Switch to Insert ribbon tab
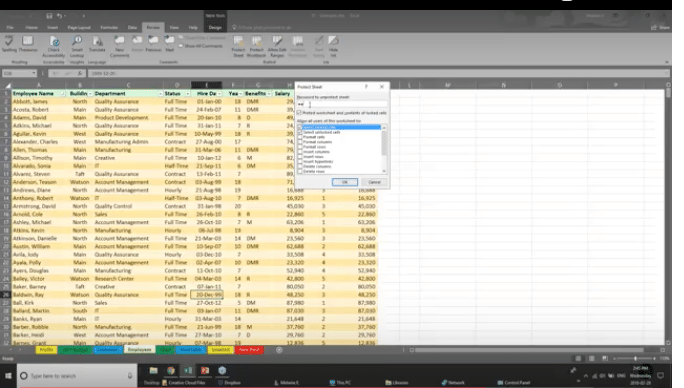This screenshot has height=388, width=684. point(52,27)
